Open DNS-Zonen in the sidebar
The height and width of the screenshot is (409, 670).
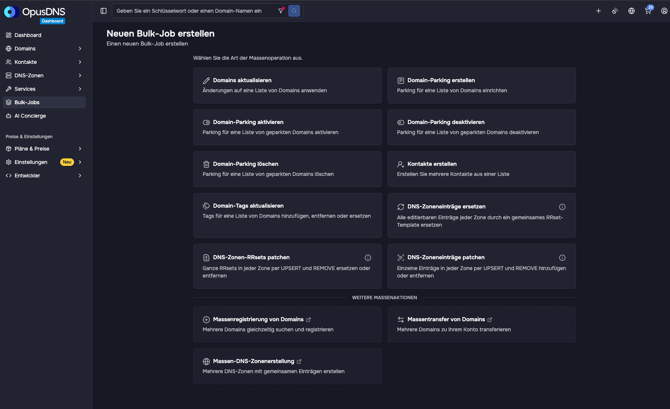44,75
